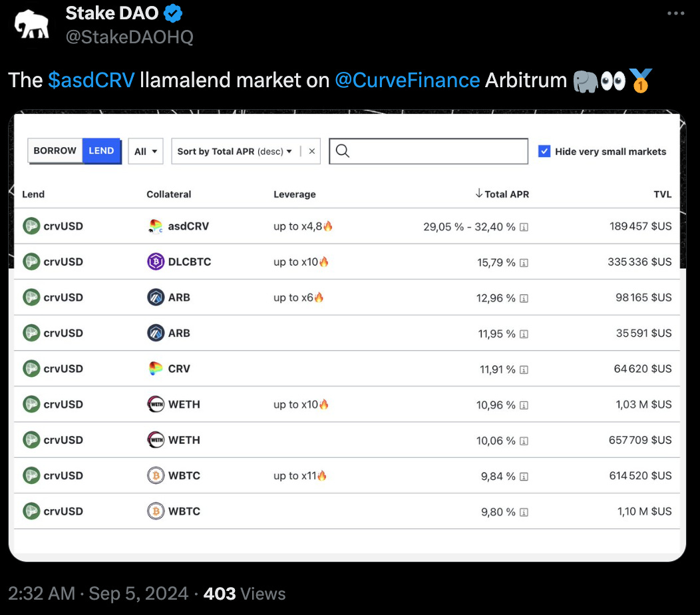Click the Stake DAO display name
Image resolution: width=700 pixels, height=615 pixels.
pos(112,13)
